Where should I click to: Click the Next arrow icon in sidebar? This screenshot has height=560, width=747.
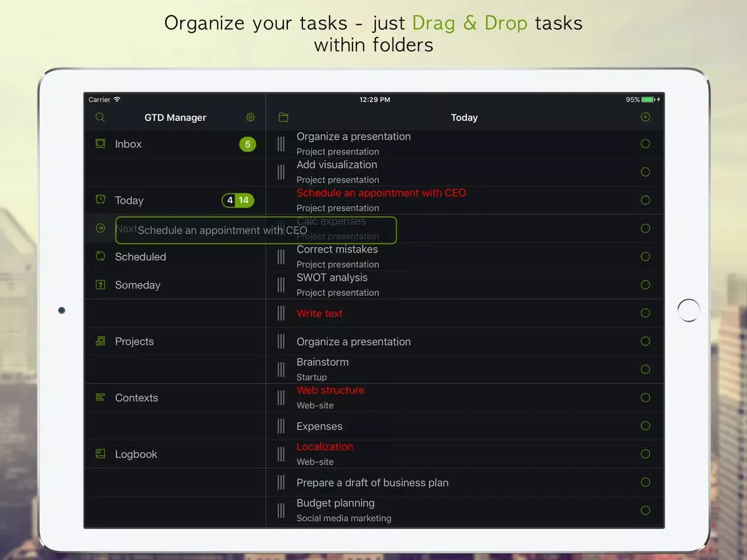click(101, 228)
